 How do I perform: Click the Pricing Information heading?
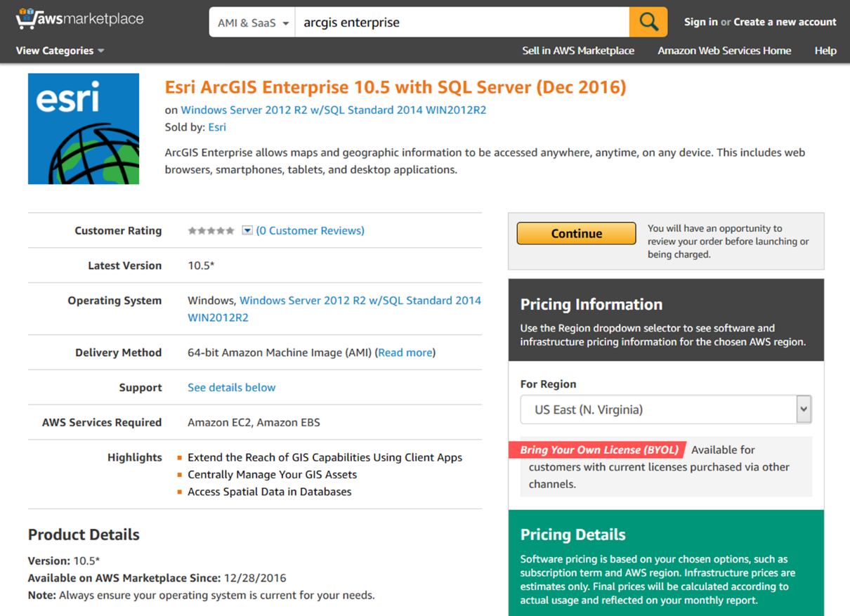(591, 304)
